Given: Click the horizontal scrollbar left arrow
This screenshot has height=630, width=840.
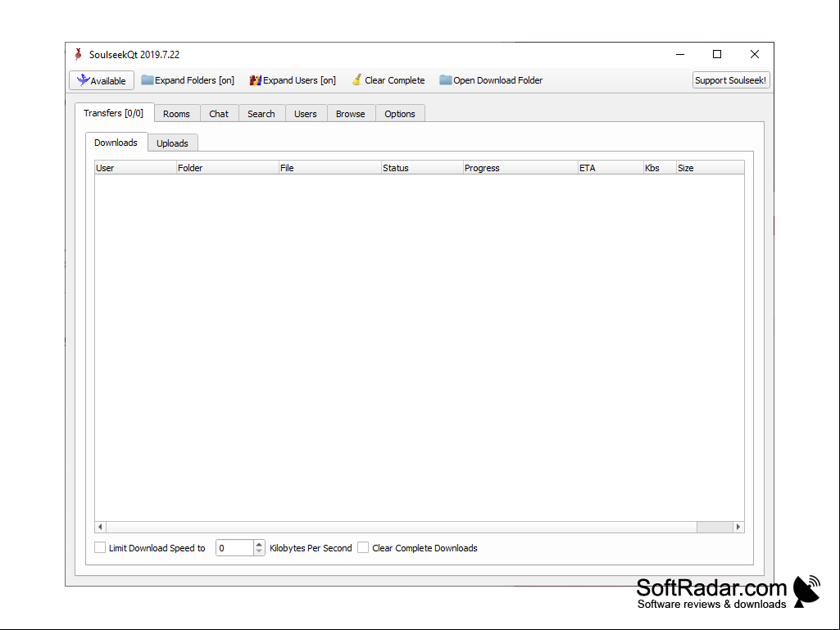Looking at the screenshot, I should [x=100, y=527].
